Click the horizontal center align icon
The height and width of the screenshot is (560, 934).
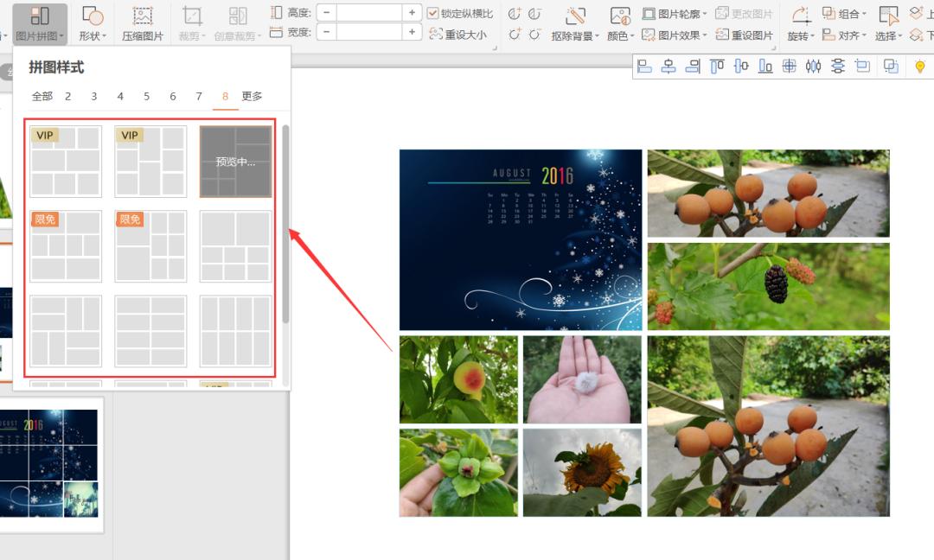[669, 67]
